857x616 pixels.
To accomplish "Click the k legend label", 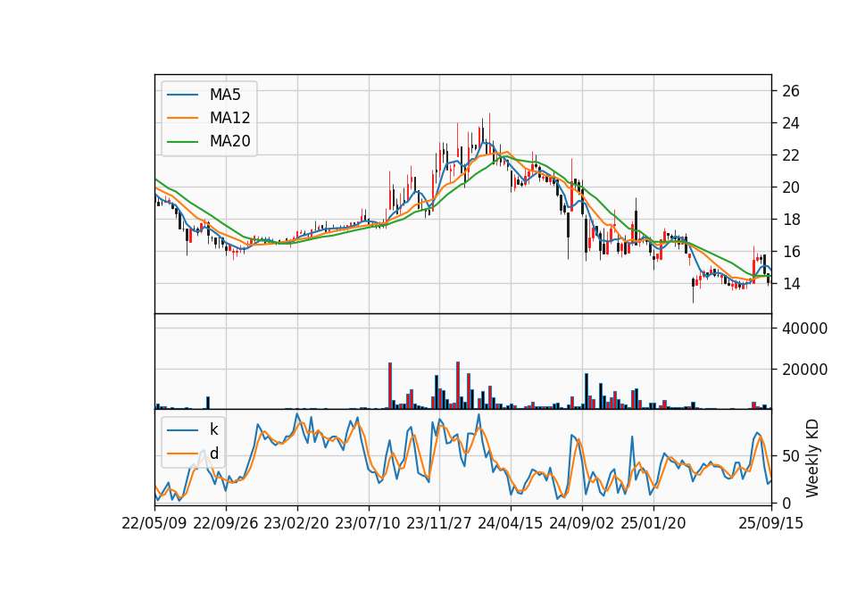I will (213, 429).
